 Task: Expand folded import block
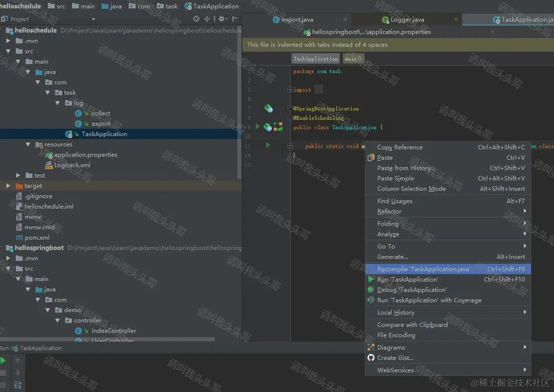(x=291, y=90)
